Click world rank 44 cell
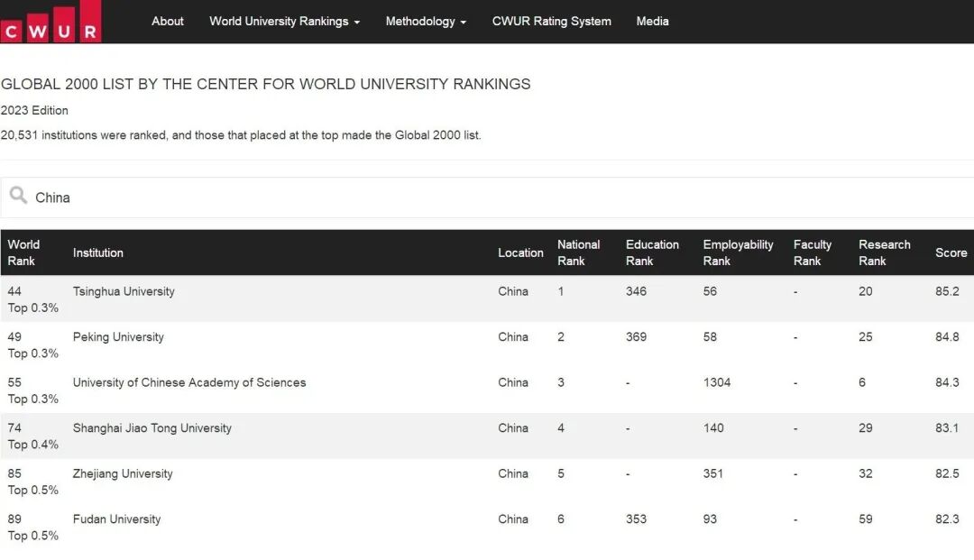The image size is (974, 560). coord(14,291)
